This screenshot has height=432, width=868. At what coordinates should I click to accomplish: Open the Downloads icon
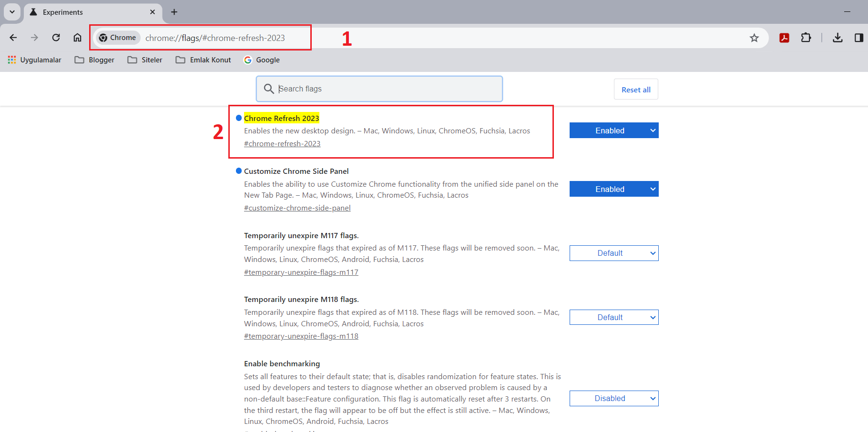[837, 38]
